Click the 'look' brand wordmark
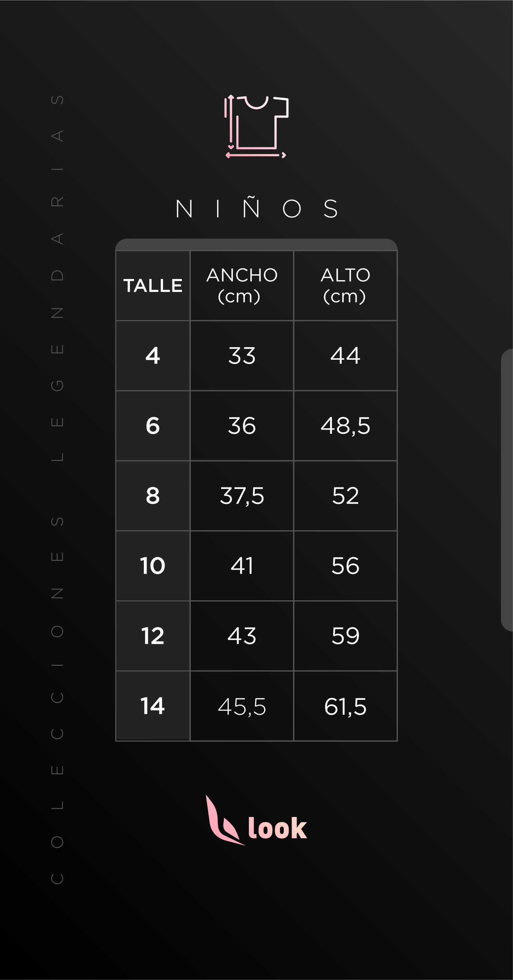513x980 pixels. point(277,828)
